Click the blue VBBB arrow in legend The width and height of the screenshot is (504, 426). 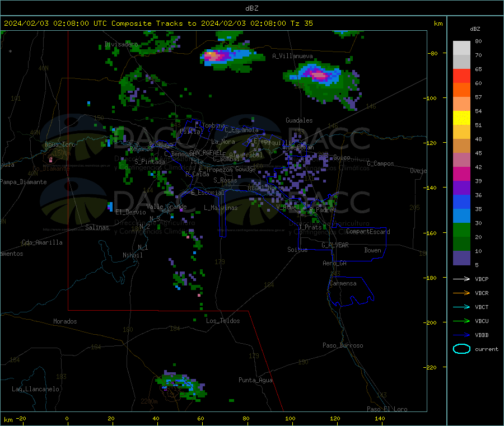(461, 335)
